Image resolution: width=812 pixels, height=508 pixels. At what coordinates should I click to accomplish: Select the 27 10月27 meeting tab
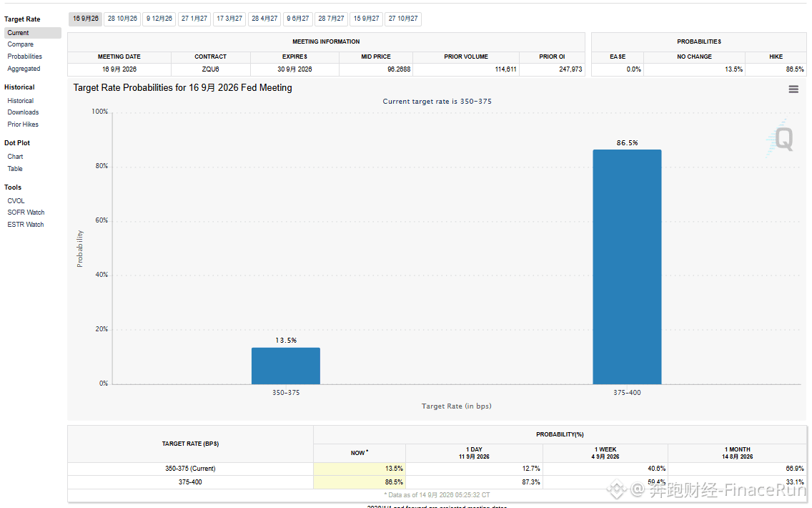tap(403, 19)
